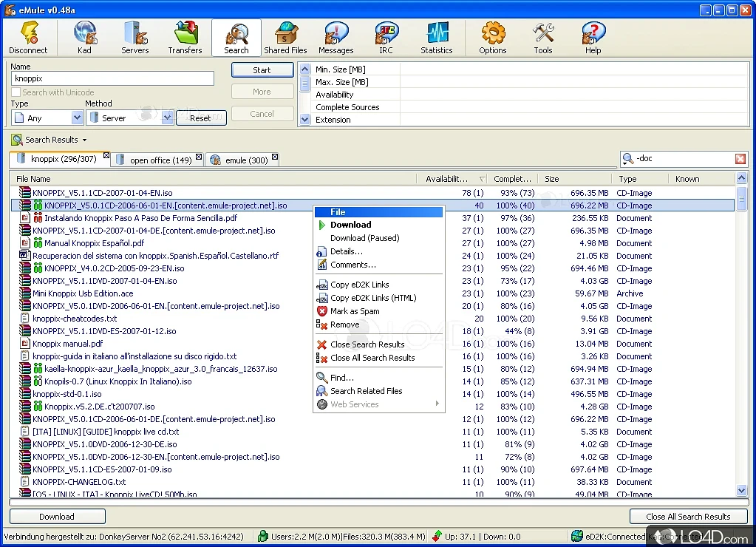Screen dimensions: 756x547
Task: Clear the -doc filter field
Action: point(740,159)
